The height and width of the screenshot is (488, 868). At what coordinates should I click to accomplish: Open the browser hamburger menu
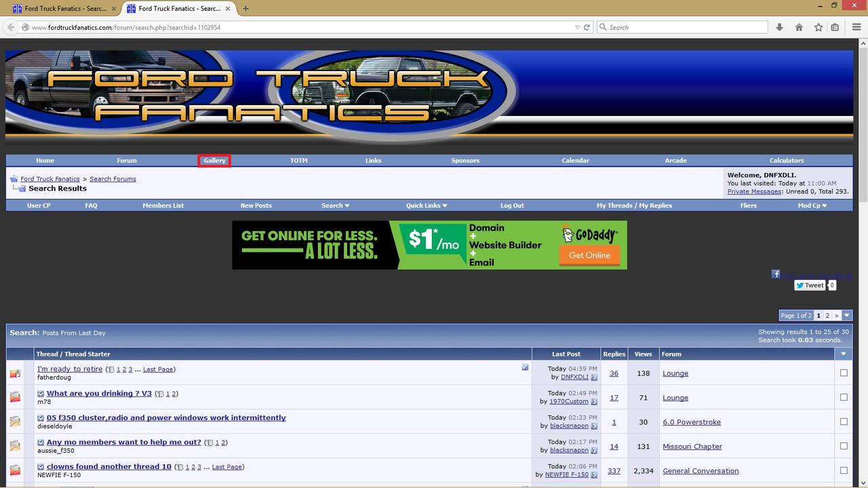[856, 27]
